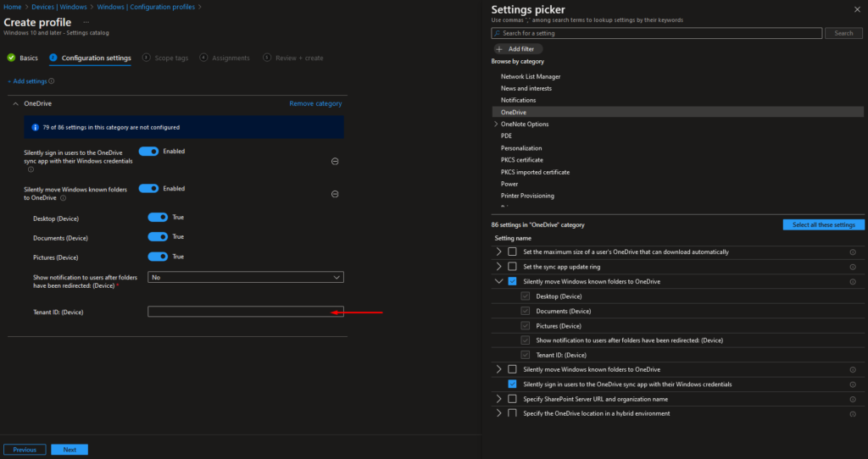
Task: Click info icon for Specify the OneDrive location row
Action: [853, 413]
